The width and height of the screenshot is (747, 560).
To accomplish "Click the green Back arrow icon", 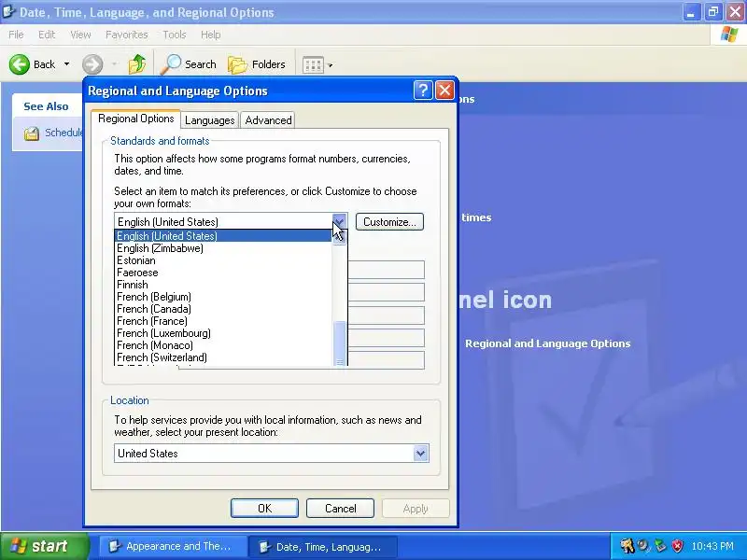I will pyautogui.click(x=19, y=64).
